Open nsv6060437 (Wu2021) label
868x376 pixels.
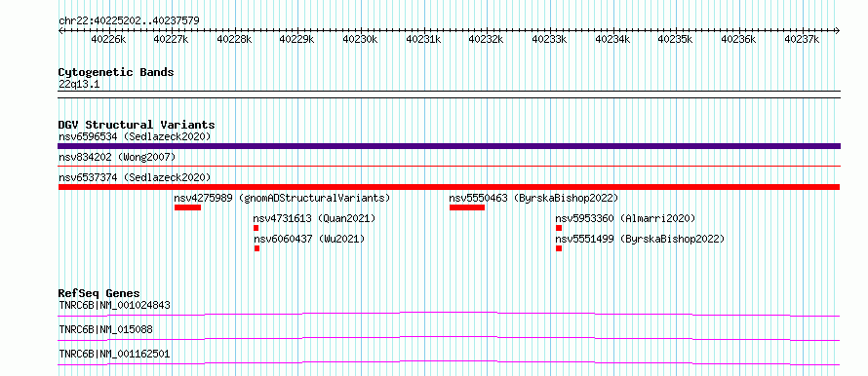tap(309, 240)
